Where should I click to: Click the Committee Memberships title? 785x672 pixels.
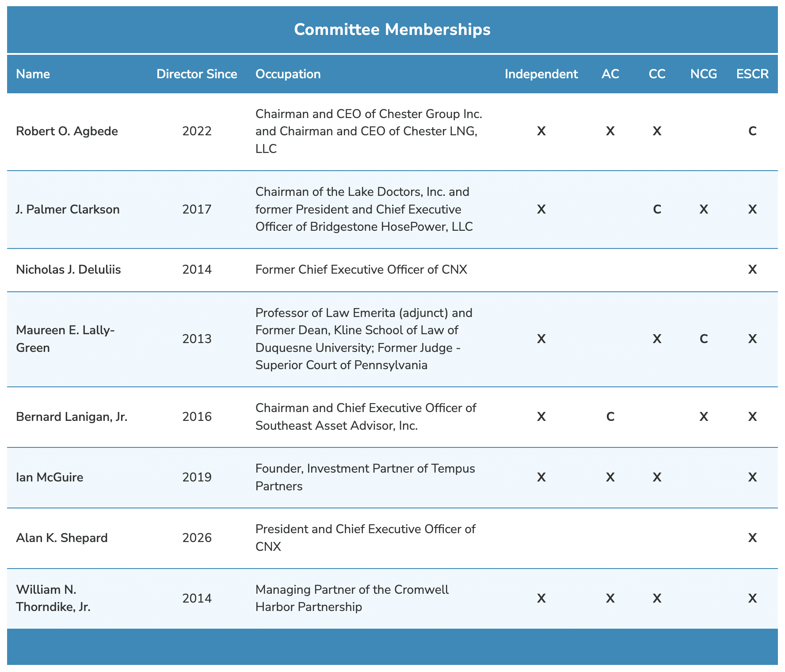pos(392,29)
